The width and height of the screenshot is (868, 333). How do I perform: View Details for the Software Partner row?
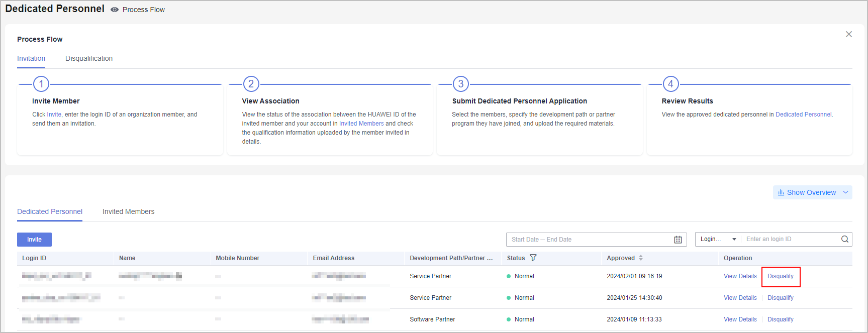pos(740,319)
